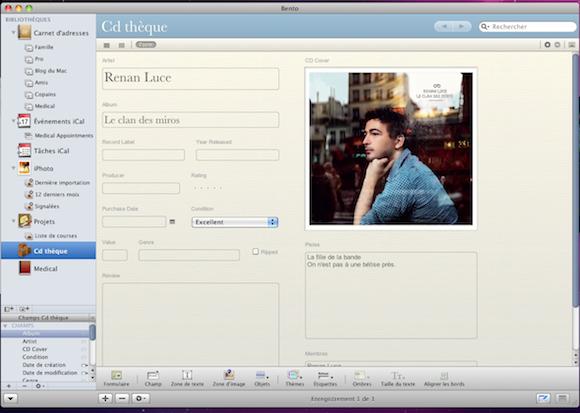Open the Thèmes picker
580x413 pixels.
click(294, 375)
